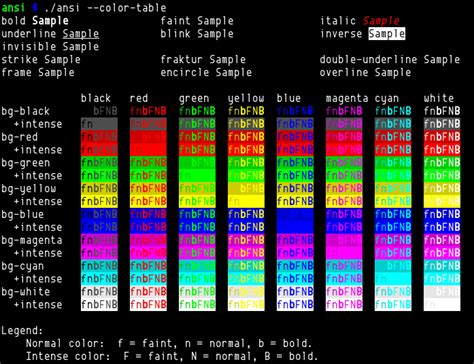The width and height of the screenshot is (474, 364).
Task: Click the yellow column cell in bg-blue row
Action: coord(246,214)
